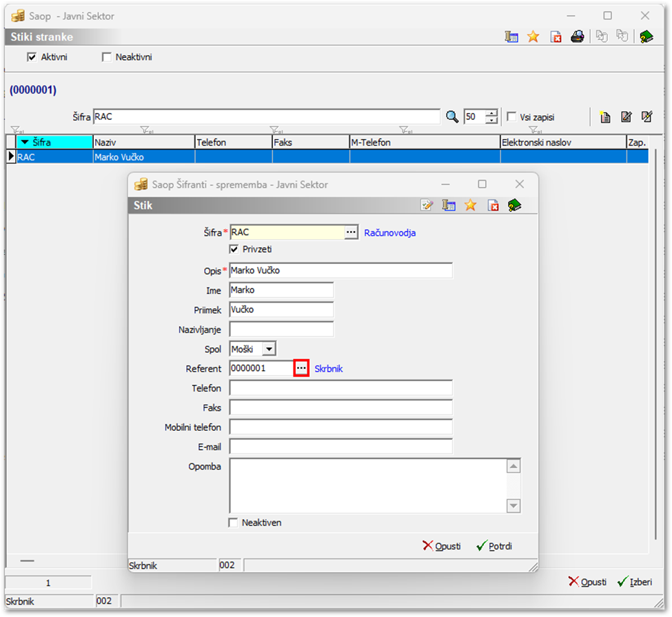
Task: Click the Skrbnik link next to Referent
Action: [329, 369]
